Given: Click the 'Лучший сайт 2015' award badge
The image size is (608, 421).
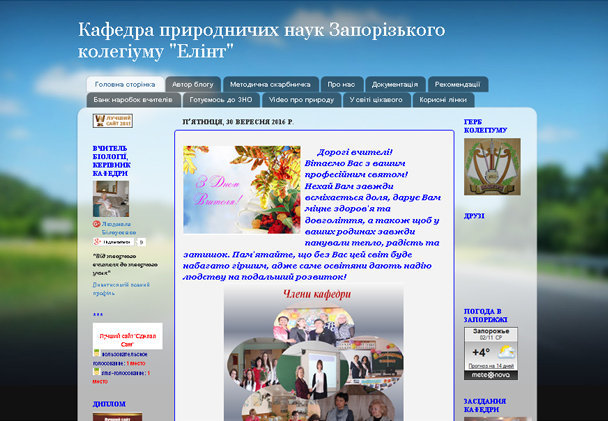Looking at the screenshot, I should point(112,121).
